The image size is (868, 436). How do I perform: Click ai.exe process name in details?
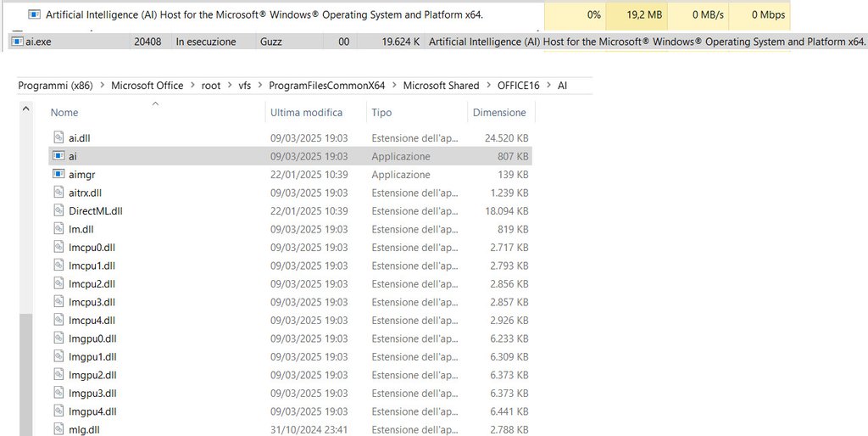(38, 42)
